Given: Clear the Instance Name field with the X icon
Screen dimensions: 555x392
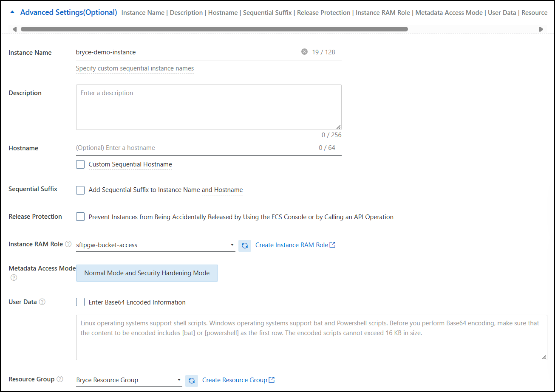Looking at the screenshot, I should (x=304, y=52).
